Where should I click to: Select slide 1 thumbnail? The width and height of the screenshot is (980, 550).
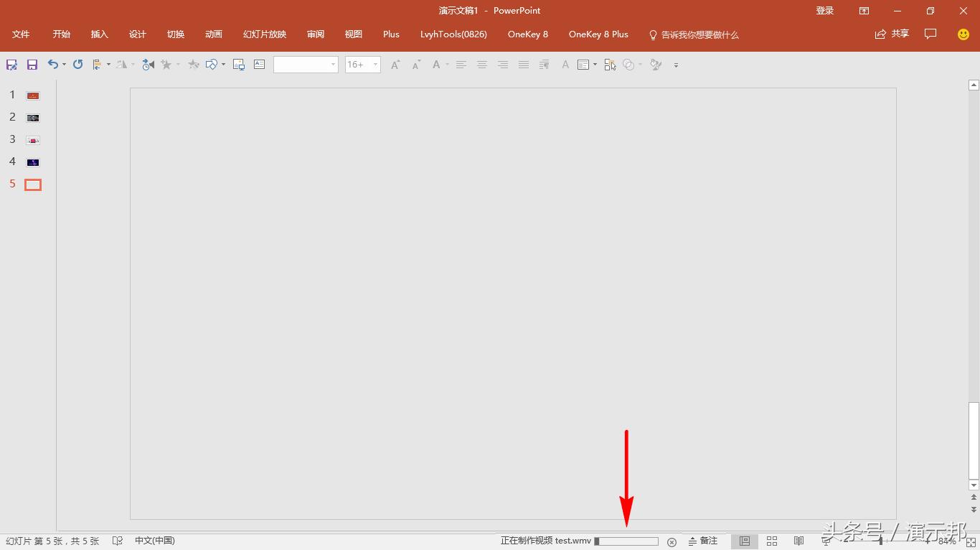(33, 95)
